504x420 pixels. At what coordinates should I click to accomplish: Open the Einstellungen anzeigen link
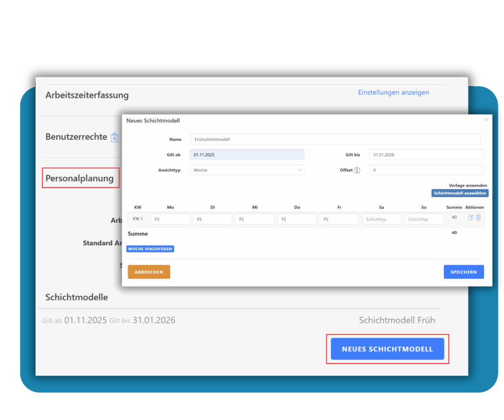click(393, 93)
